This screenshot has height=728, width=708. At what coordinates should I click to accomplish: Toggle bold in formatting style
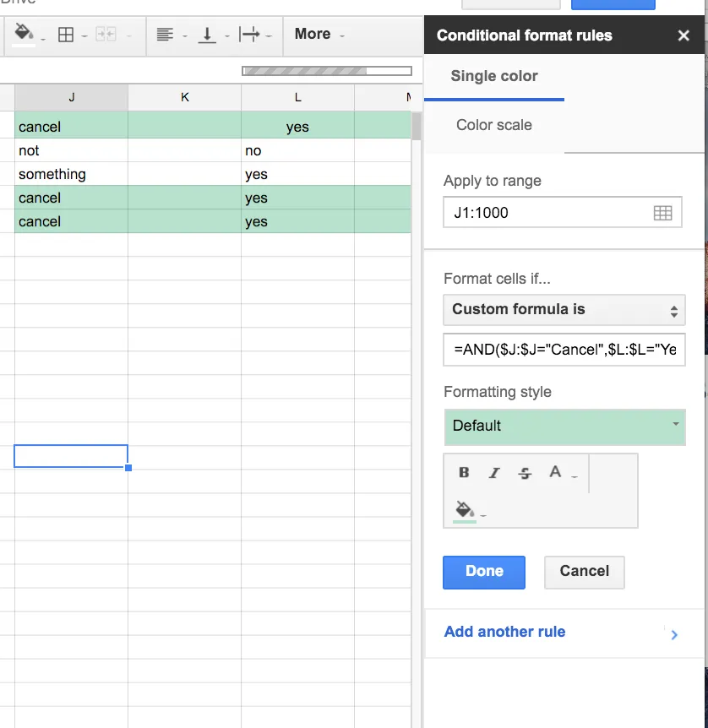coord(464,473)
